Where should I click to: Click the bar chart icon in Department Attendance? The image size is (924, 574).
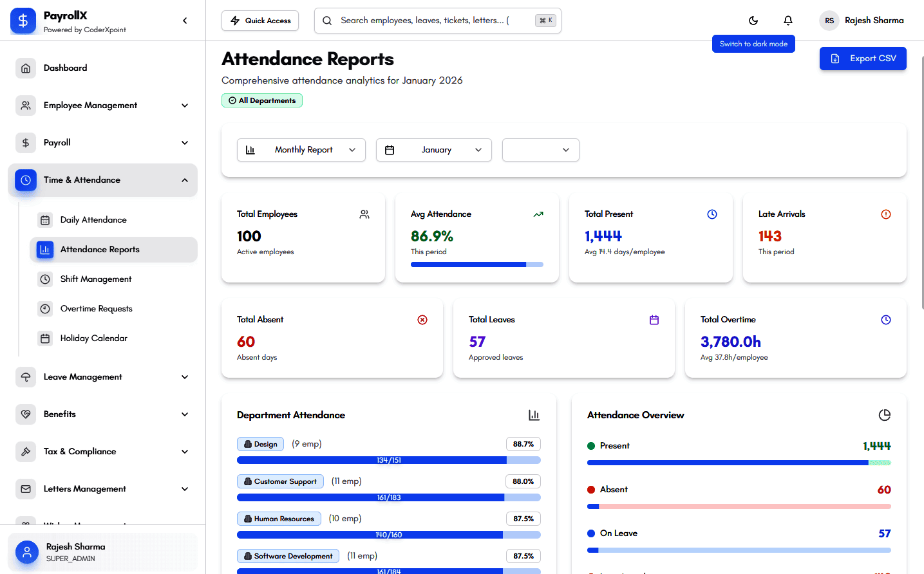point(534,415)
